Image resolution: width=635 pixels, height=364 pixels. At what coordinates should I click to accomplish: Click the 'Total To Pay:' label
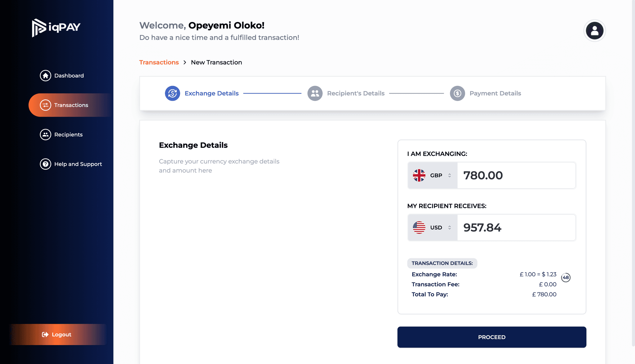(430, 294)
